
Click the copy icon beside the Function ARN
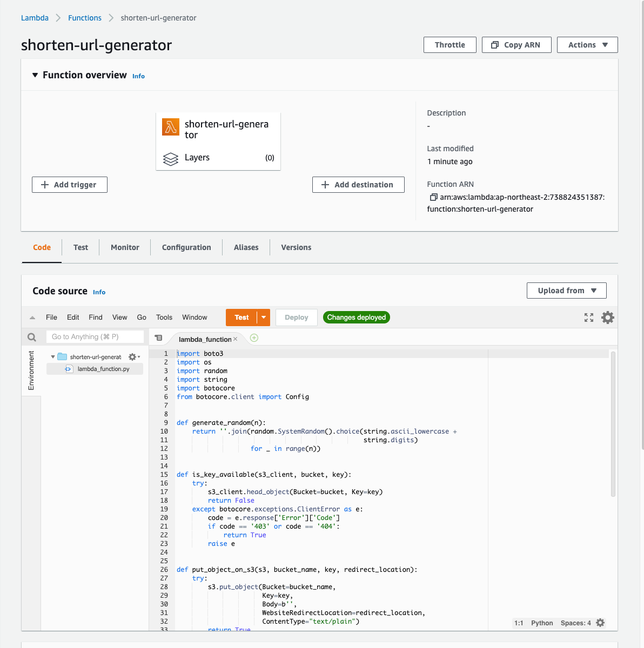(x=433, y=198)
